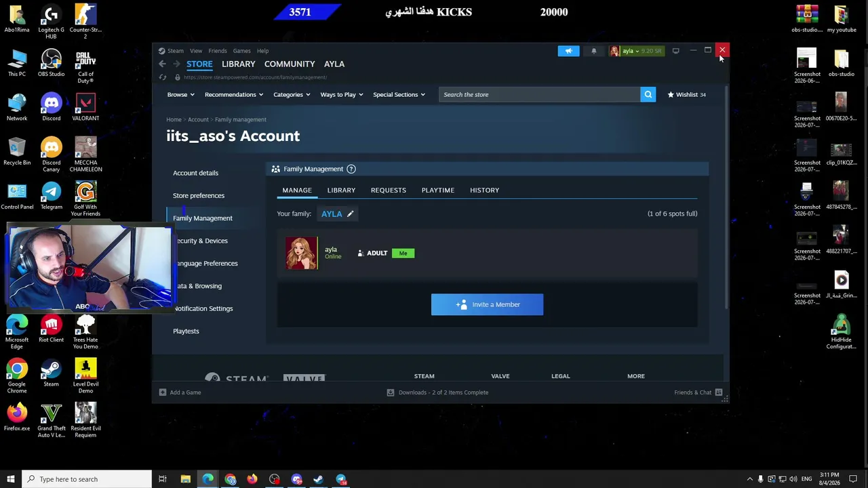
Task: Open Steam notifications bell
Action: pyautogui.click(x=594, y=51)
